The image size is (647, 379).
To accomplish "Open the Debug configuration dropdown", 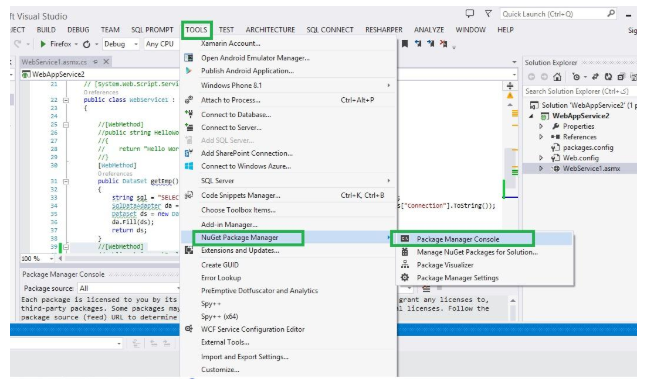I will click(136, 44).
